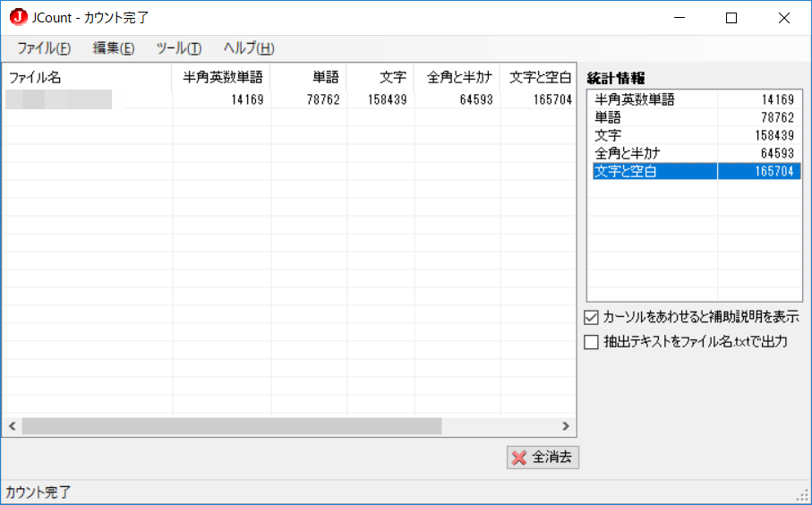This screenshot has height=505, width=812.
Task: Select highlighted 文字と空白 row in 統計情報
Action: coord(697,171)
